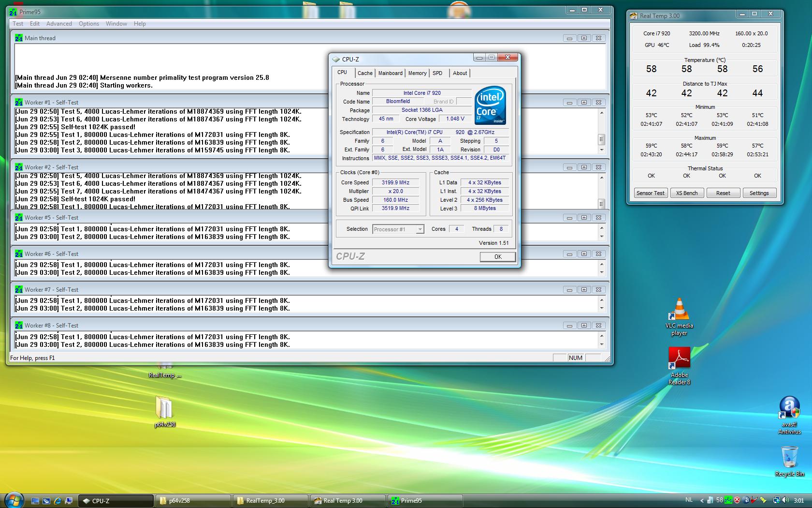Screen dimensions: 812x508
Task: Open the Window menu in Prime95
Action: 116,23
